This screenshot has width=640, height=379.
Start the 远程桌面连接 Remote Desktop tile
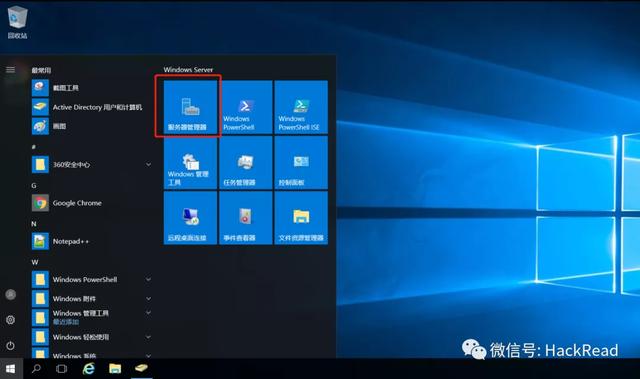coord(190,218)
